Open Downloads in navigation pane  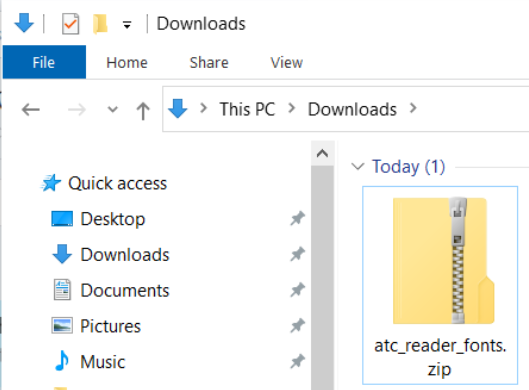pyautogui.click(x=125, y=255)
